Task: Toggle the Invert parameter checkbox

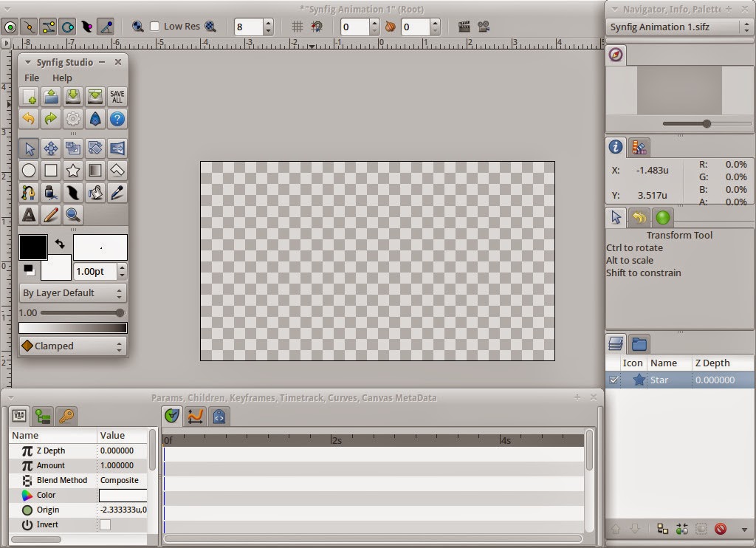Action: click(x=105, y=524)
